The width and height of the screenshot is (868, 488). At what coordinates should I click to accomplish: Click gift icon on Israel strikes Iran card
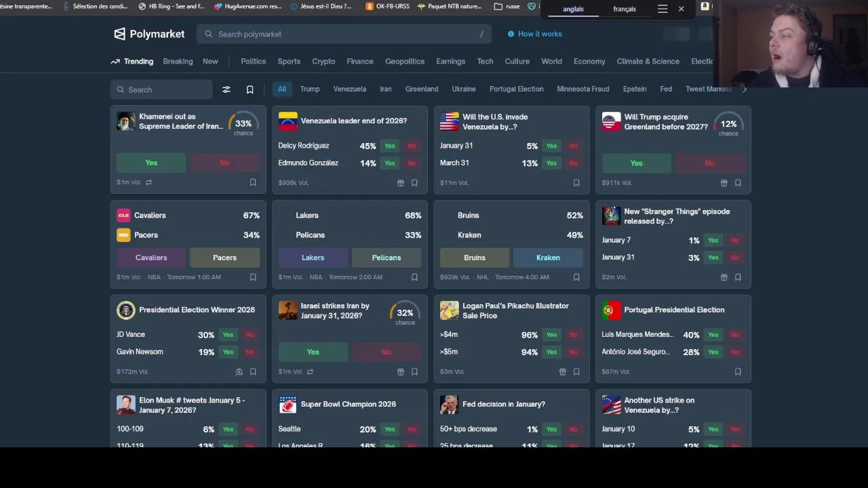[x=401, y=371]
